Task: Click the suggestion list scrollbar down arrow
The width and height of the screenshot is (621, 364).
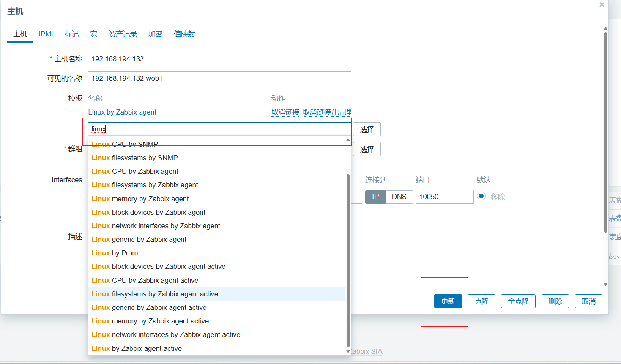Action: point(348,351)
